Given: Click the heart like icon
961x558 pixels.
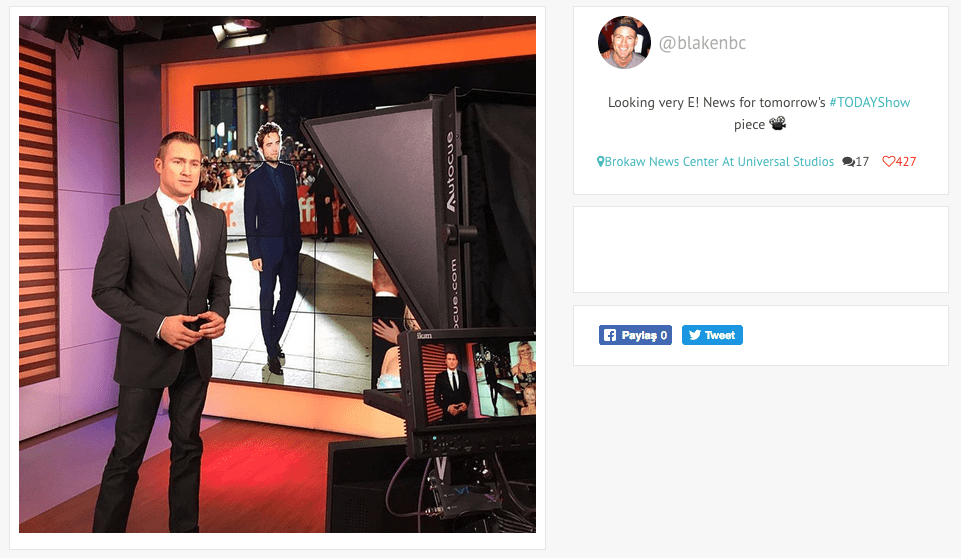Looking at the screenshot, I should click(888, 162).
